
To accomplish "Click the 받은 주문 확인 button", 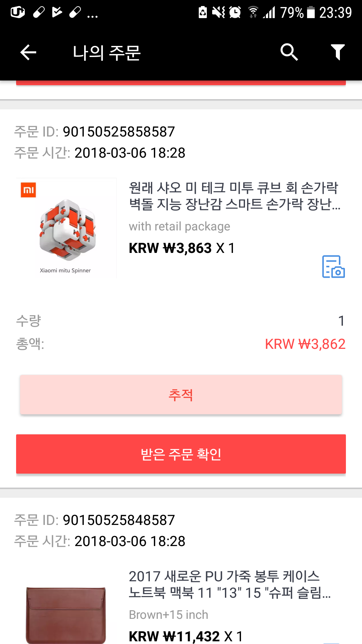I will (x=181, y=454).
